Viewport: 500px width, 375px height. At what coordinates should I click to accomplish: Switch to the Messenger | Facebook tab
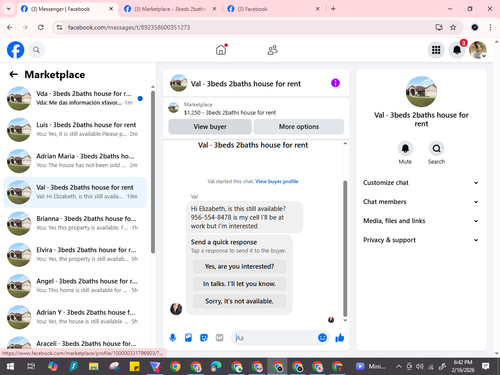67,9
